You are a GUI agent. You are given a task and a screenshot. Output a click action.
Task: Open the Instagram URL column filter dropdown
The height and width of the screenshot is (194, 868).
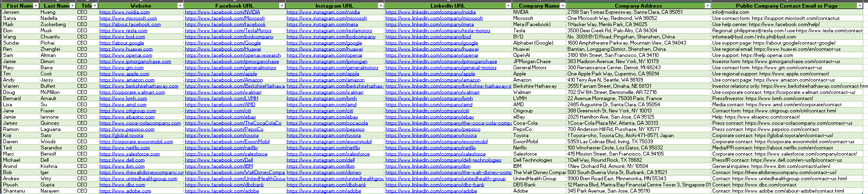point(381,6)
